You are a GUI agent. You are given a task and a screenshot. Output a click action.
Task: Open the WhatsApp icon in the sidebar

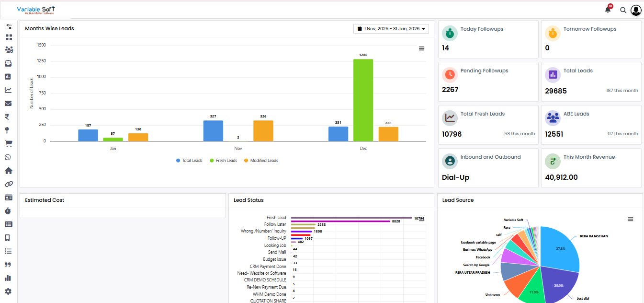[9, 157]
